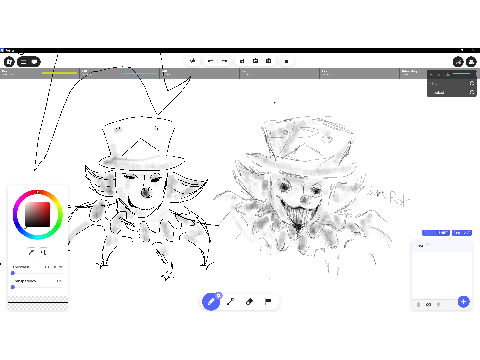480x360 pixels.
Task: Click the blue add layer plus button
Action: pos(463,302)
